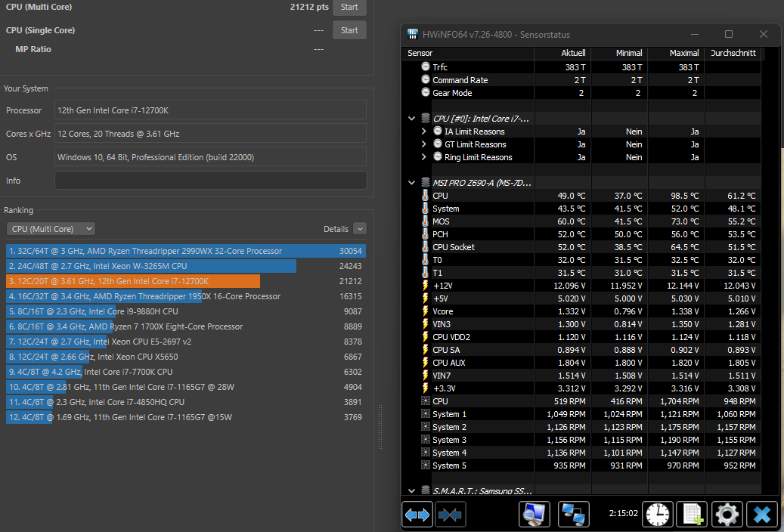784x532 pixels.
Task: Click the lightning icon of Vcore row
Action: (x=425, y=311)
